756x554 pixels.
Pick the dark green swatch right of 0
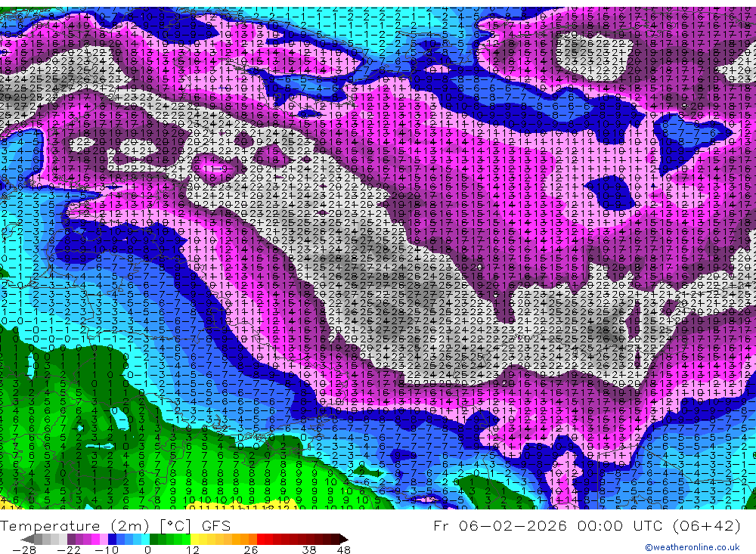click(x=153, y=540)
